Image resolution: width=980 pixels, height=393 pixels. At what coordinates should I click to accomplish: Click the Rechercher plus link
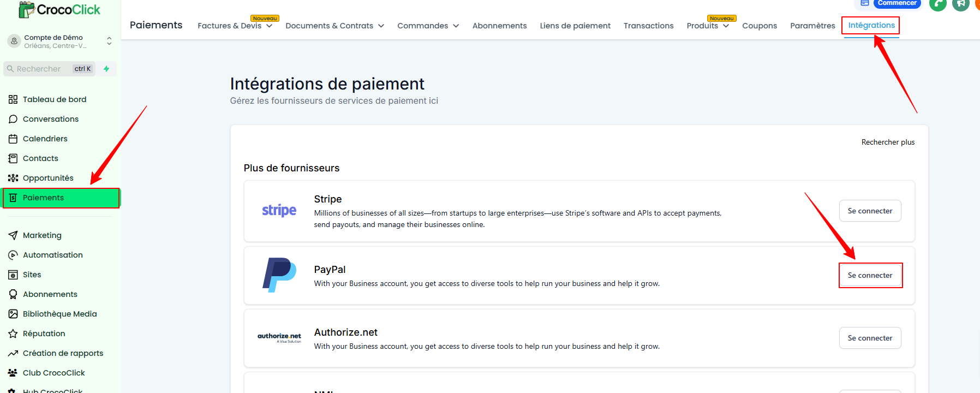coord(888,142)
